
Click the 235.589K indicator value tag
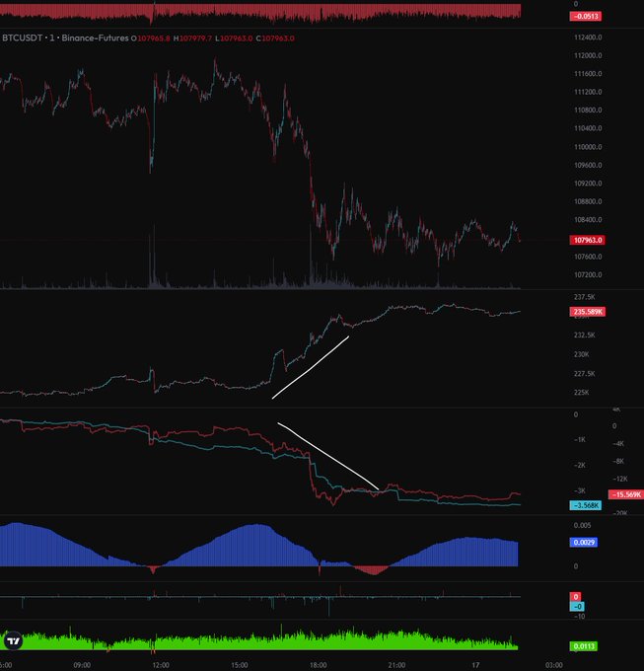[x=588, y=313]
